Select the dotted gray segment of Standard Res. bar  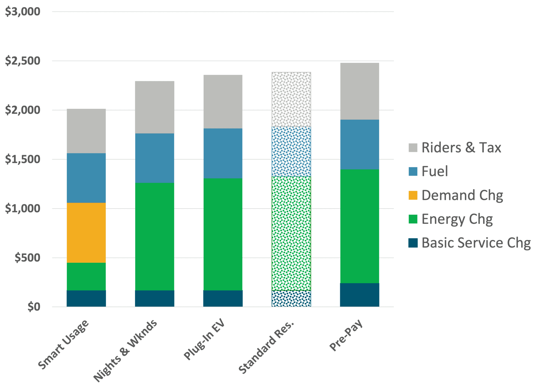tap(291, 99)
